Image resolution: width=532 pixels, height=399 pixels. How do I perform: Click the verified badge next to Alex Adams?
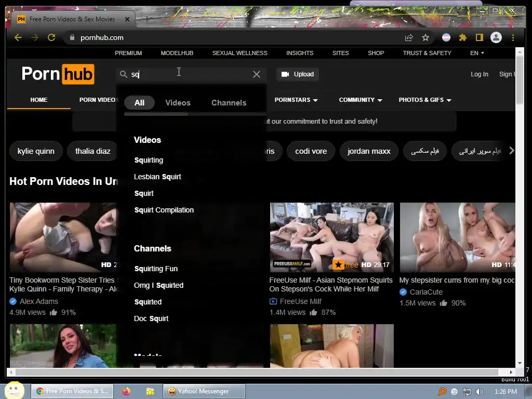[13, 301]
